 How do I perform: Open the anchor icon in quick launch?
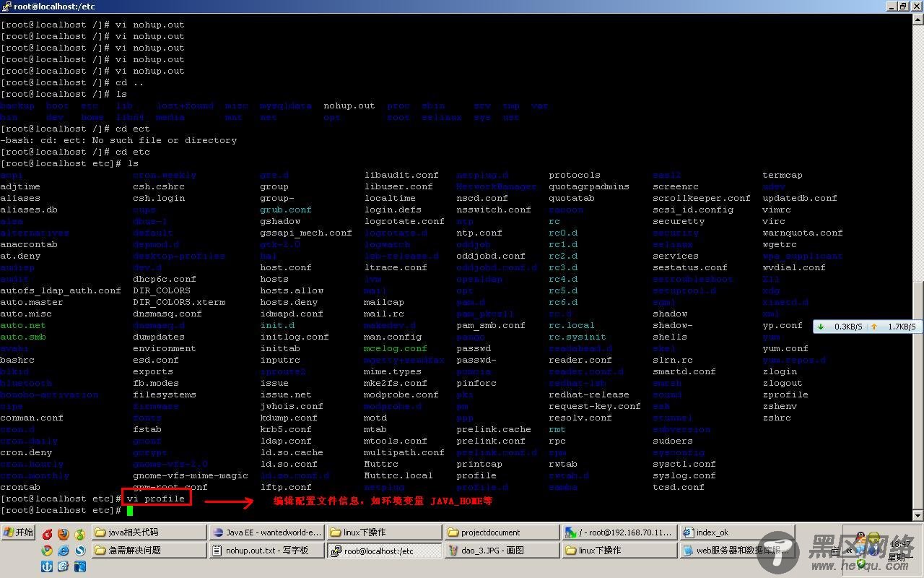(47, 566)
